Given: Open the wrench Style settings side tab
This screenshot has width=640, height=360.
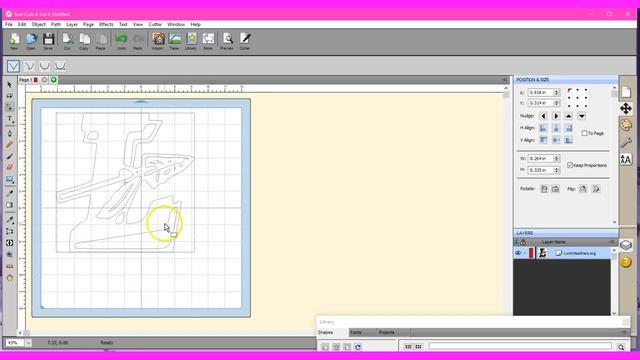Looking at the screenshot, I should point(626,142).
